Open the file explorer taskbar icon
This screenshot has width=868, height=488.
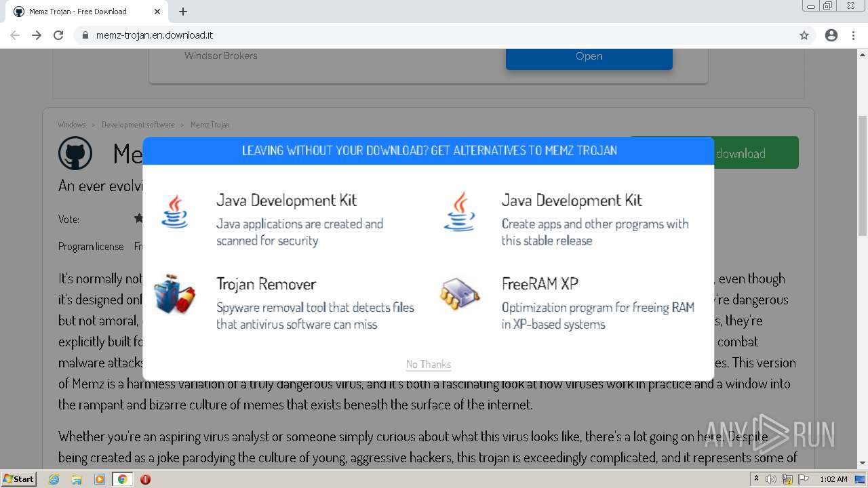pos(77,479)
